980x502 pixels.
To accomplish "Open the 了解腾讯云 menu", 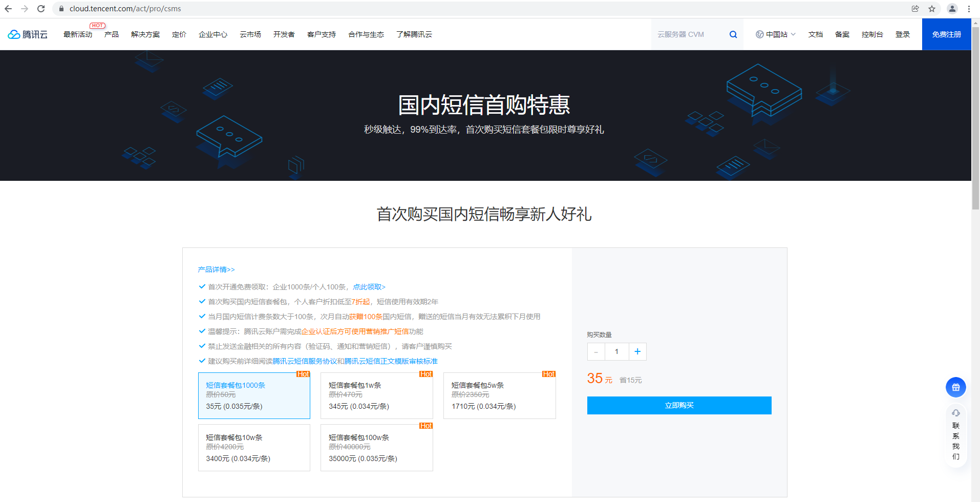I will [414, 34].
